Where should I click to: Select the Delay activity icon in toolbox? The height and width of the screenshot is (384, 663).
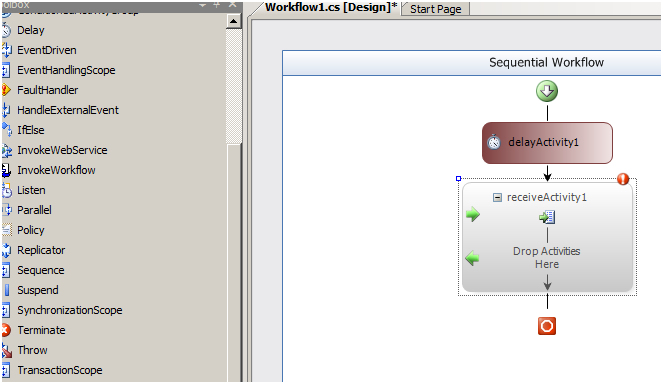coord(6,30)
